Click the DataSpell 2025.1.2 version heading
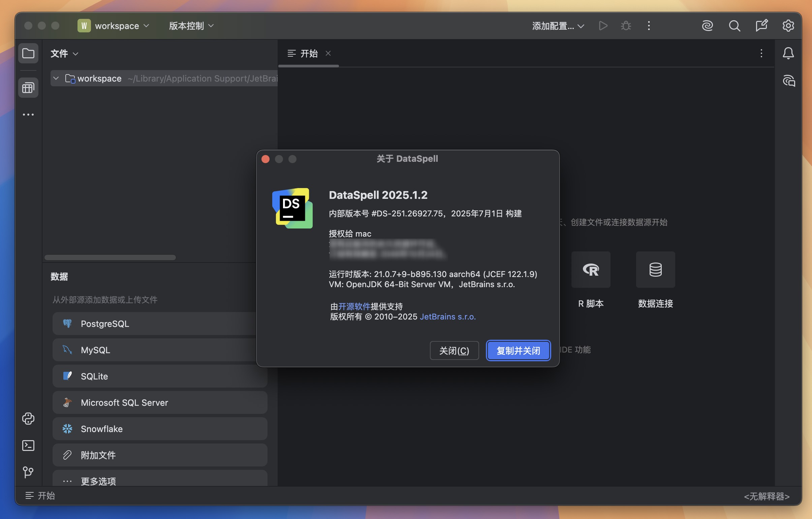 point(378,195)
